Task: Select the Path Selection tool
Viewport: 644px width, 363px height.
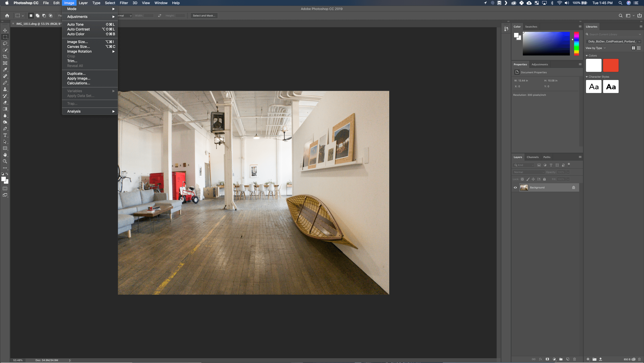Action: coord(5,142)
